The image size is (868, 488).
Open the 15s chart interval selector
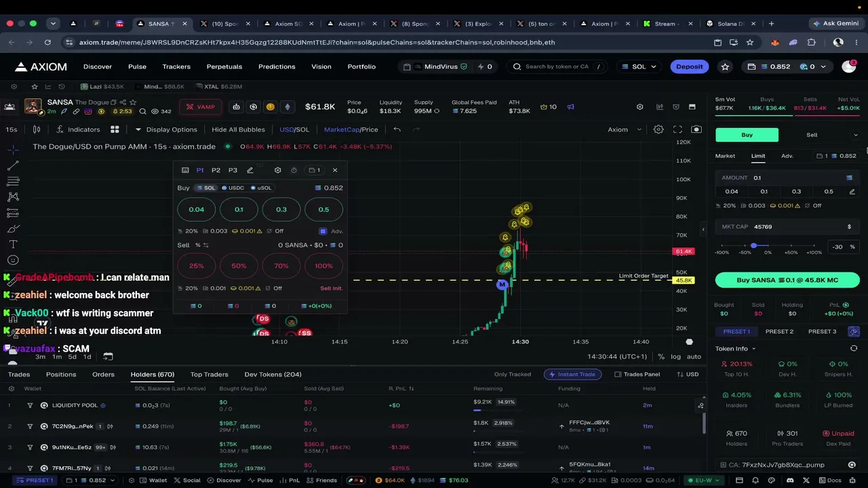tap(12, 129)
